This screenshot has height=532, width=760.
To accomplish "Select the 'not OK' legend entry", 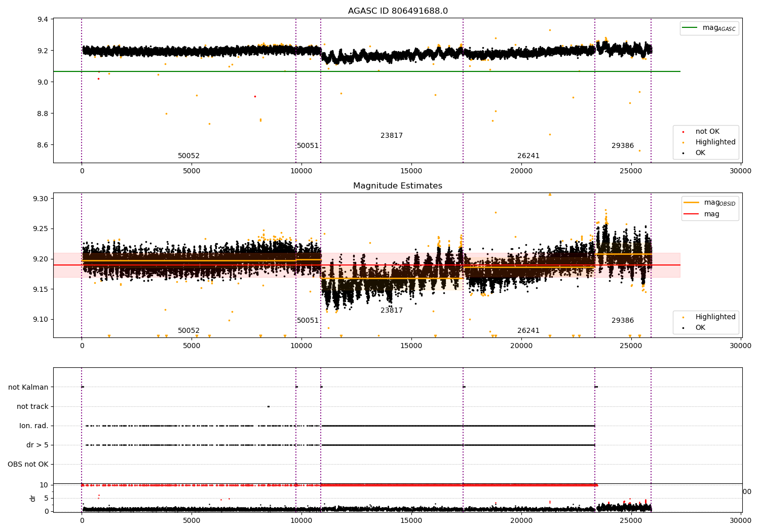I will click(x=707, y=132).
